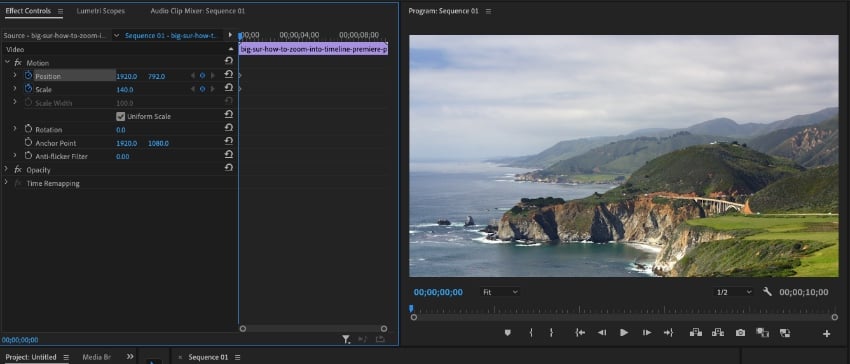Show more project panel tabs chevron
This screenshot has height=364, width=850.
click(x=130, y=356)
